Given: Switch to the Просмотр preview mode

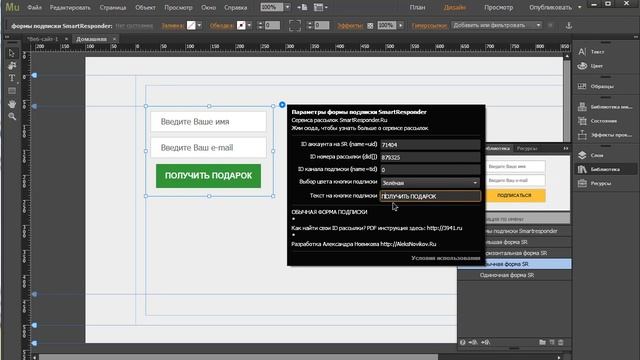Looking at the screenshot, I should (x=498, y=7).
